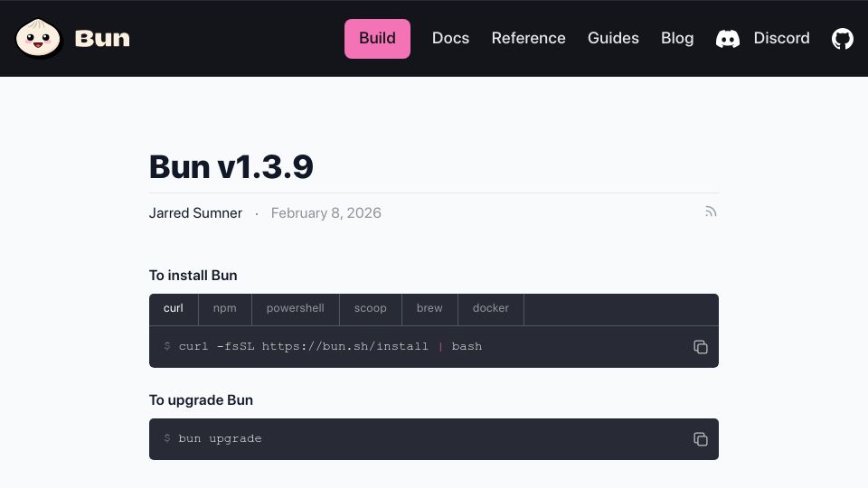This screenshot has width=868, height=488.
Task: Click the 'To upgrade Bun' heading
Action: (201, 400)
